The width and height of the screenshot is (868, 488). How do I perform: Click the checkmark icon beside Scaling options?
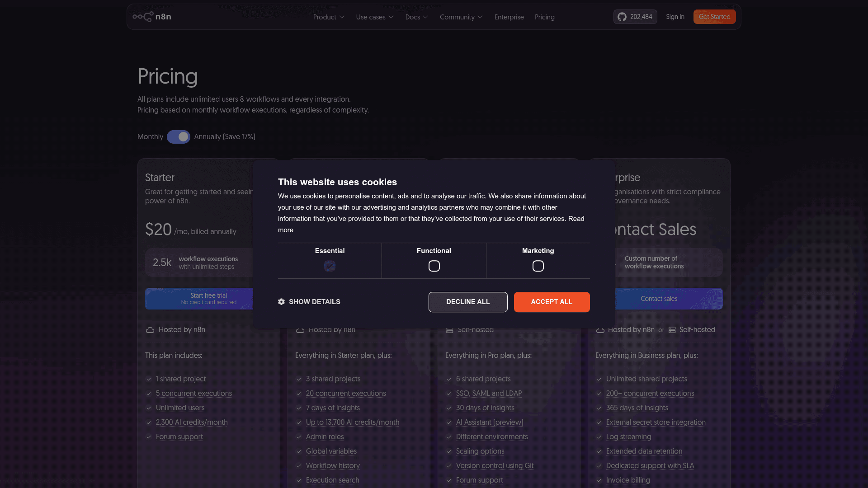(x=449, y=451)
